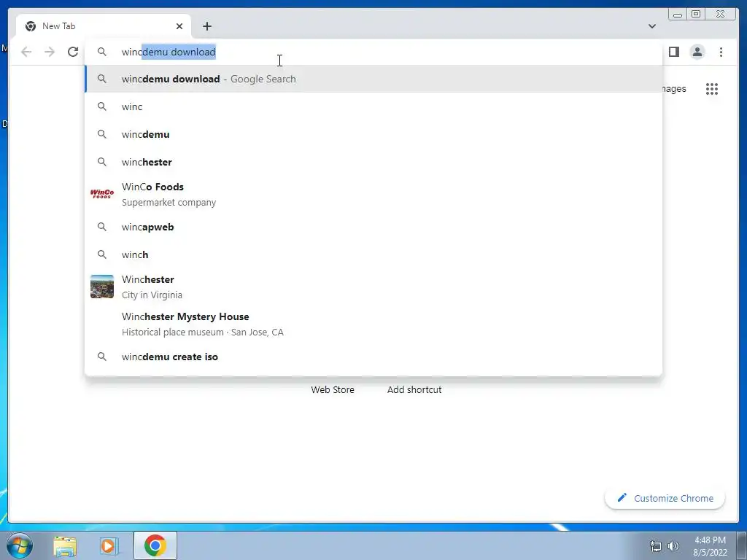Select 'wincdemu download - Google Search' suggestion
The image size is (747, 560).
click(x=373, y=79)
